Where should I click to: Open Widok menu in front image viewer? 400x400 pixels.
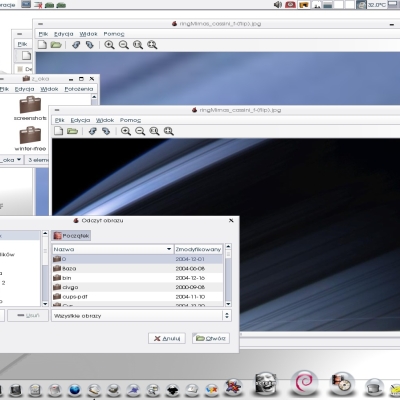click(x=105, y=120)
